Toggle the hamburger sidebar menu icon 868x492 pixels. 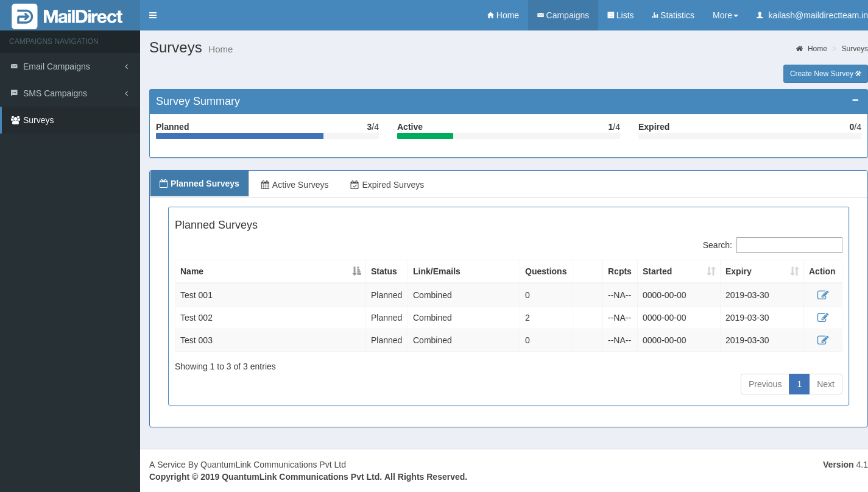[153, 15]
